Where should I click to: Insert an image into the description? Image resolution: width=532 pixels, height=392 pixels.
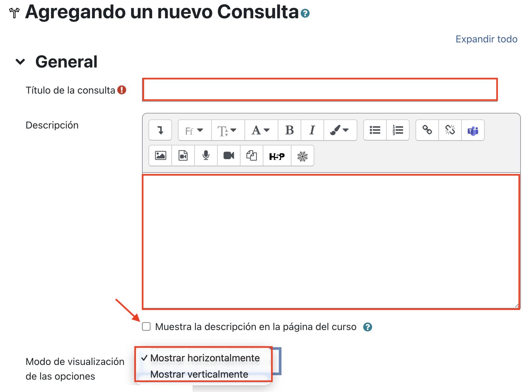coord(160,156)
